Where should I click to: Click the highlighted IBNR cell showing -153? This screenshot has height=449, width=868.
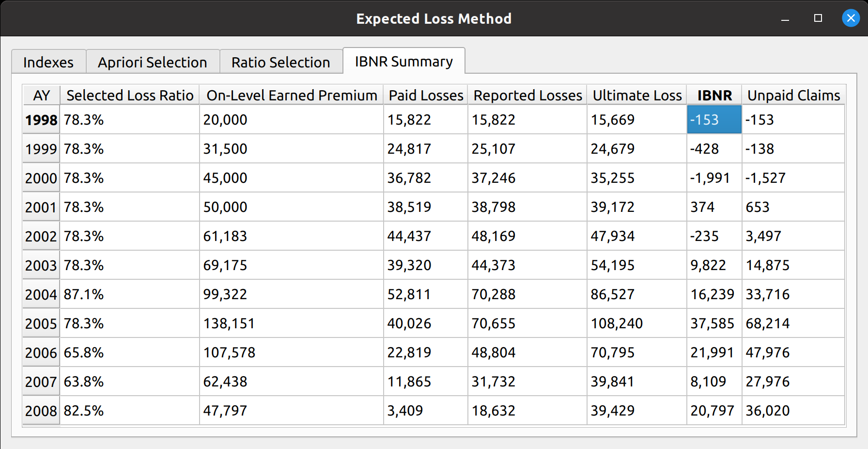(x=714, y=120)
